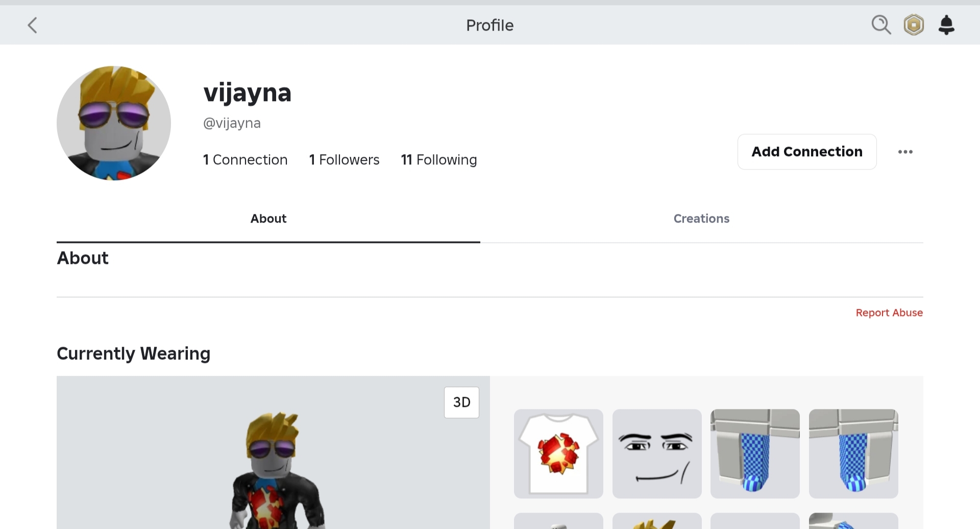View the 1 Followers list

pyautogui.click(x=344, y=160)
